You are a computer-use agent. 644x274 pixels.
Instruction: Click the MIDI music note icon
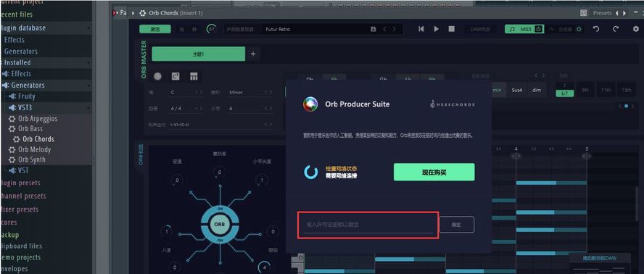[x=512, y=29]
